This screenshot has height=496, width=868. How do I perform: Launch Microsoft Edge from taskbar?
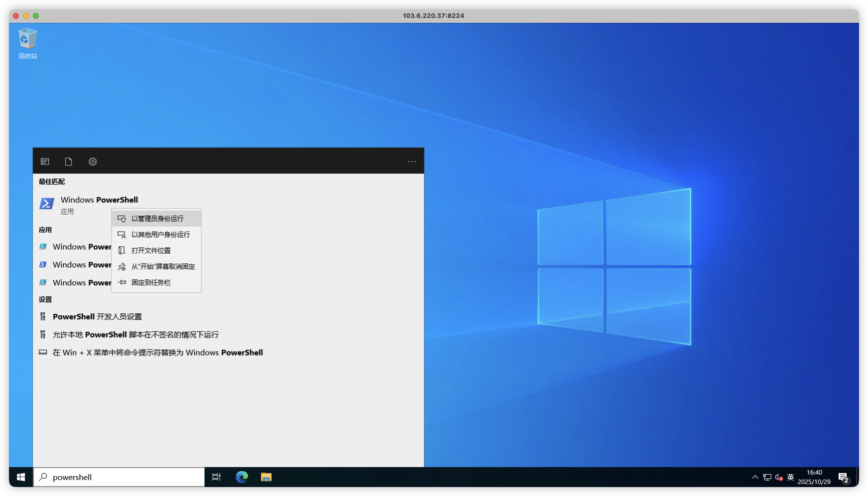coord(242,477)
